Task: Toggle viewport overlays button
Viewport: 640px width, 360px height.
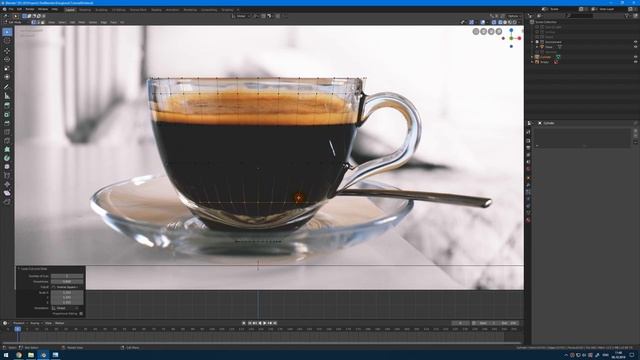Action: coord(482,22)
